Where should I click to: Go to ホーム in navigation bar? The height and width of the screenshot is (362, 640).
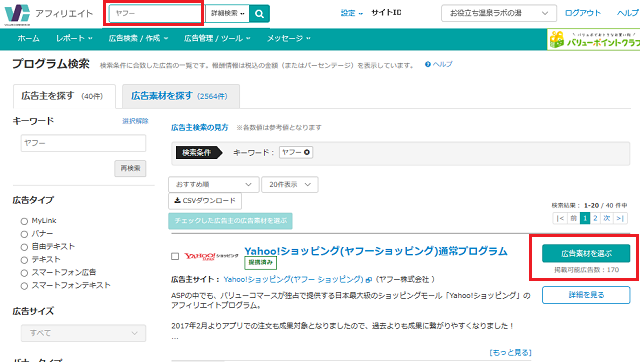coord(28,38)
